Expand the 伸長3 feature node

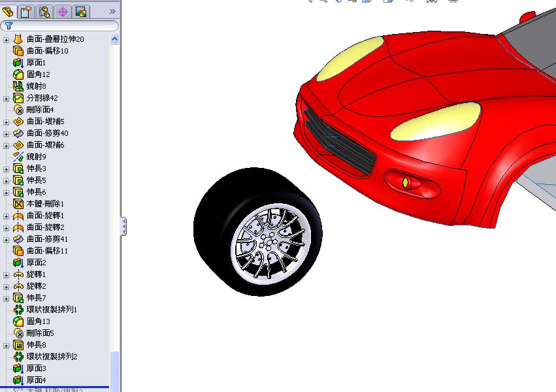point(5,168)
